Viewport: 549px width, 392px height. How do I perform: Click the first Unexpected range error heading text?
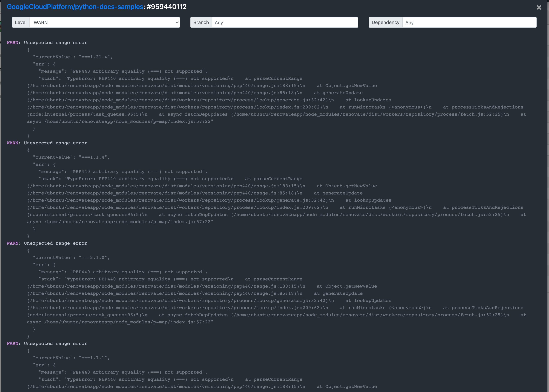(x=55, y=43)
